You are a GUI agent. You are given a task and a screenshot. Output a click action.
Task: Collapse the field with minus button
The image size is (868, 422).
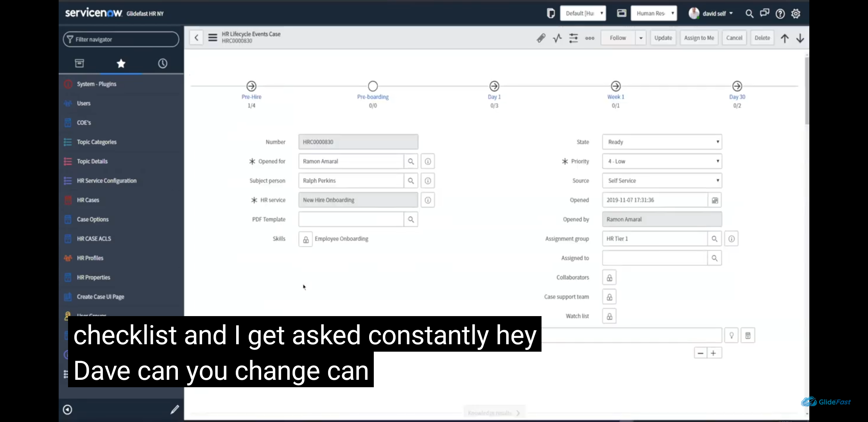[x=701, y=353]
